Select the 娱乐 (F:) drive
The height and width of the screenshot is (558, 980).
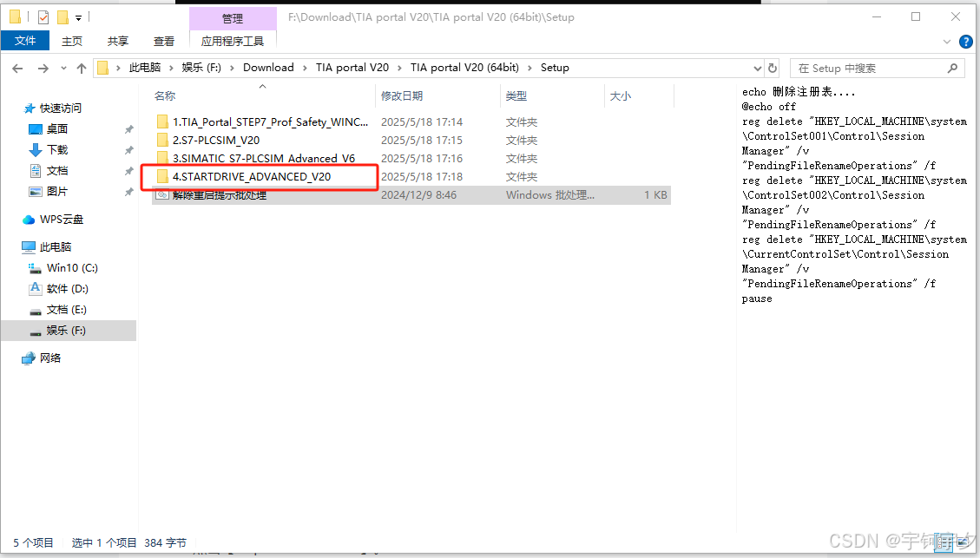(66, 330)
